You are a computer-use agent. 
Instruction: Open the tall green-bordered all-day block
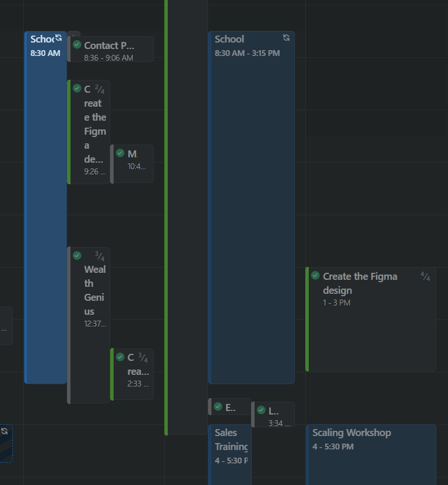pyautogui.click(x=186, y=216)
